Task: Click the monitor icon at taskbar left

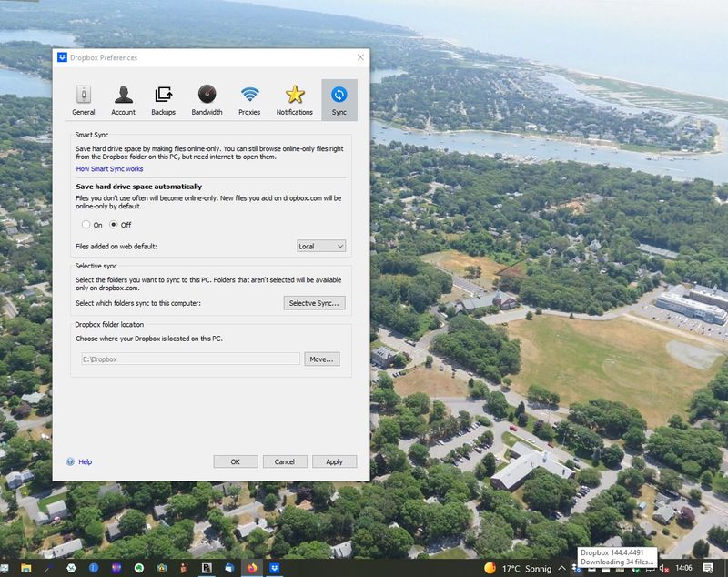Action: click(x=5, y=568)
